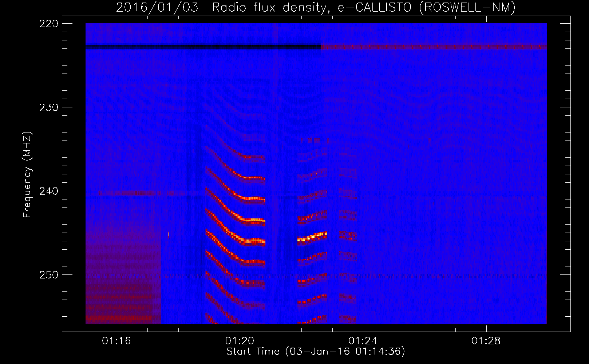Click the dark horizontal line near 223 MHz
Image resolution: width=589 pixels, height=364 pixels.
203,47
